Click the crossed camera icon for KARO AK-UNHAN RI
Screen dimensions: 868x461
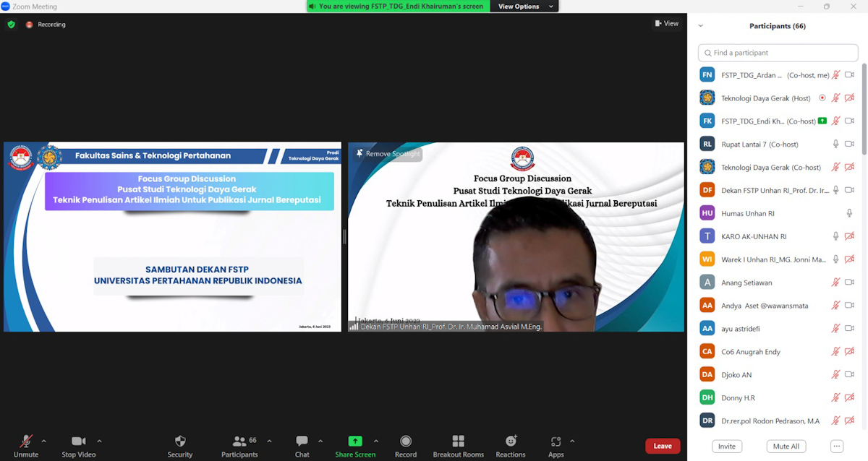[x=849, y=236]
